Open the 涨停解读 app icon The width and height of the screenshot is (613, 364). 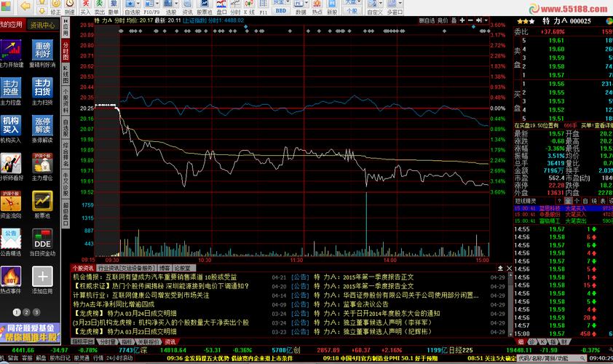pos(42,126)
